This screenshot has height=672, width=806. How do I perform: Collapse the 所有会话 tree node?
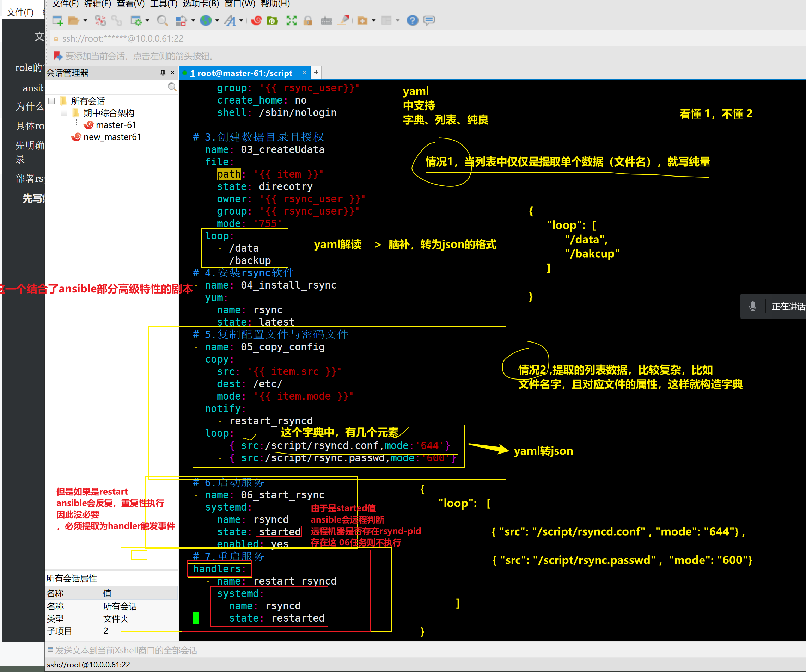click(51, 101)
